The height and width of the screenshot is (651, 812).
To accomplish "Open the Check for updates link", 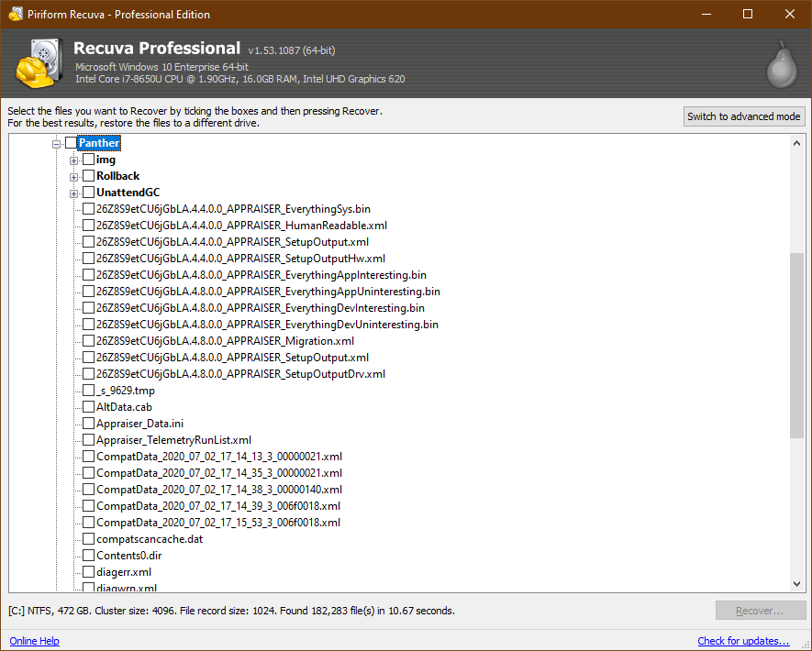I will pyautogui.click(x=743, y=641).
